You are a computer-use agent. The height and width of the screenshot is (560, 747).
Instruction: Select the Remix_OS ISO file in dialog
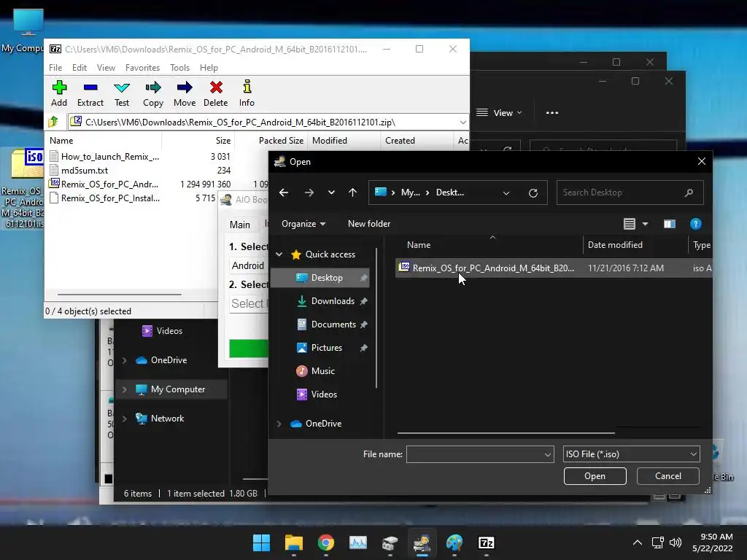(x=553, y=268)
